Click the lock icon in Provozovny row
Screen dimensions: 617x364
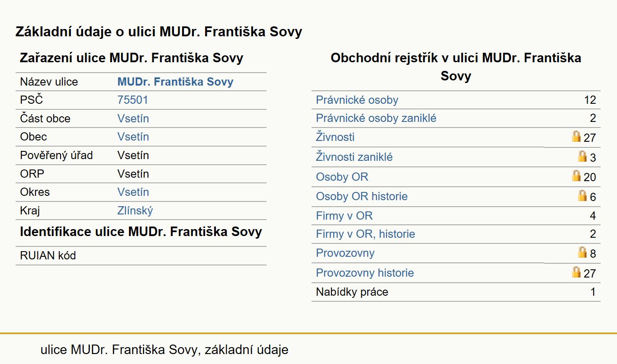582,252
